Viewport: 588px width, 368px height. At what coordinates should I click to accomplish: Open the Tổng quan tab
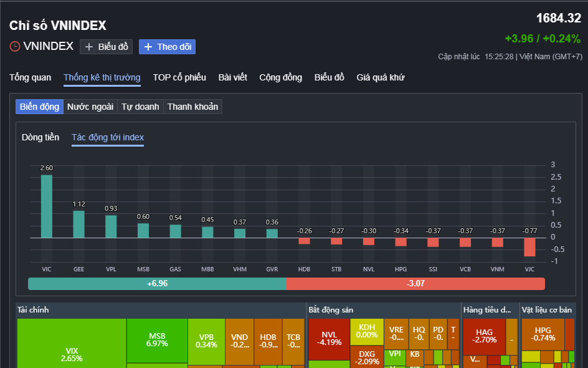click(30, 77)
